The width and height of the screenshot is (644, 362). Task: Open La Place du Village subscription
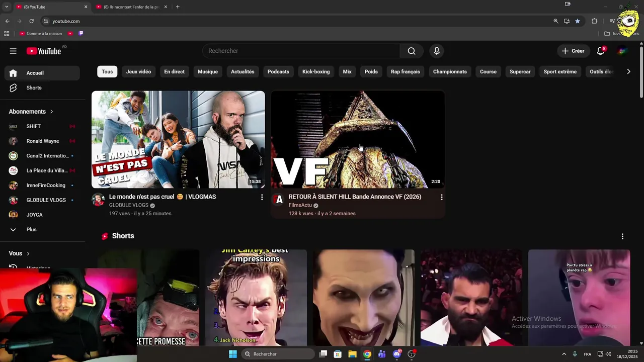(42, 170)
